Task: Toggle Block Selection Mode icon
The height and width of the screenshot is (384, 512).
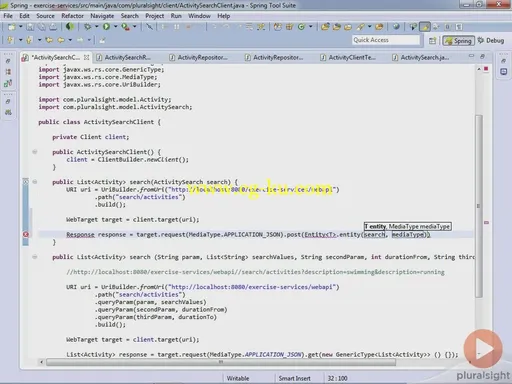Action: coord(448,27)
